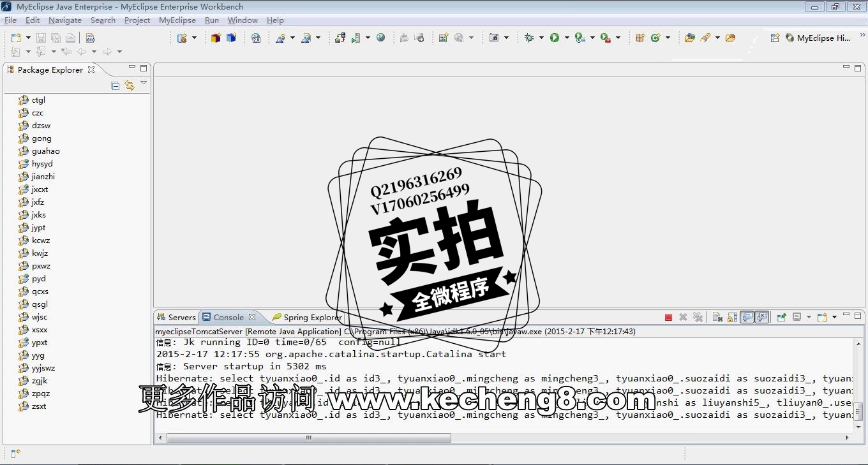Open the Run menu
This screenshot has height=465, width=868.
pos(212,20)
